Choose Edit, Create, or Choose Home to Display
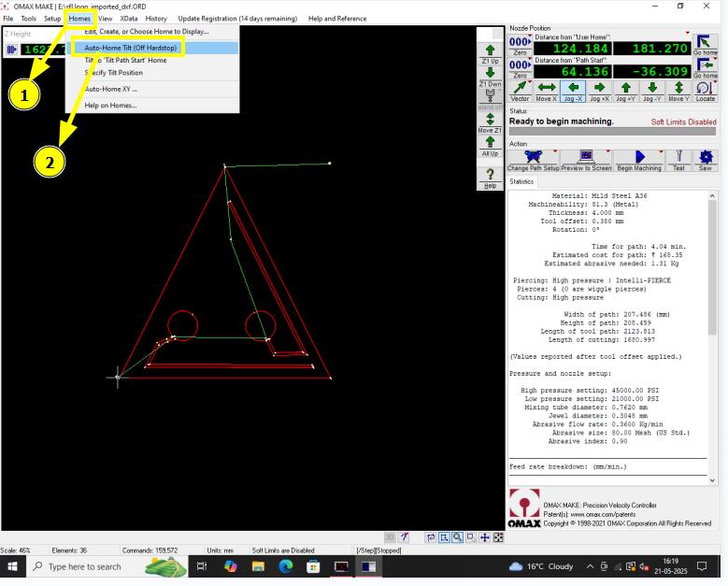 pos(152,32)
